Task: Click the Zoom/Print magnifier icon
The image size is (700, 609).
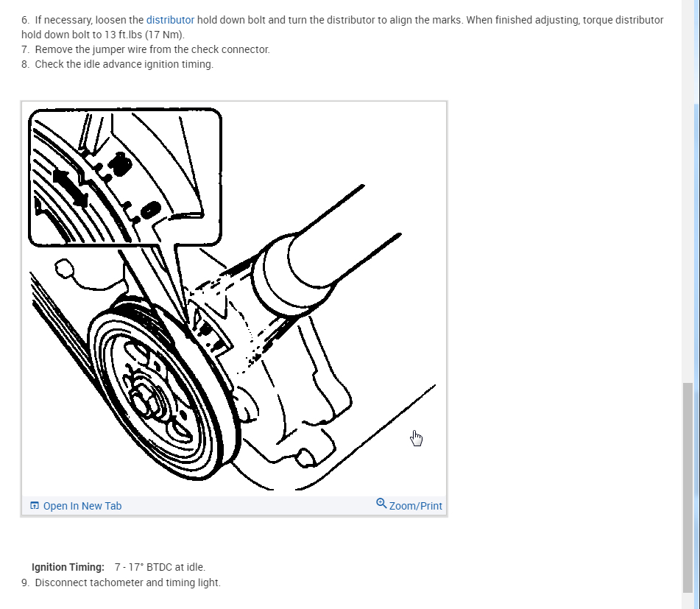Action: tap(381, 504)
